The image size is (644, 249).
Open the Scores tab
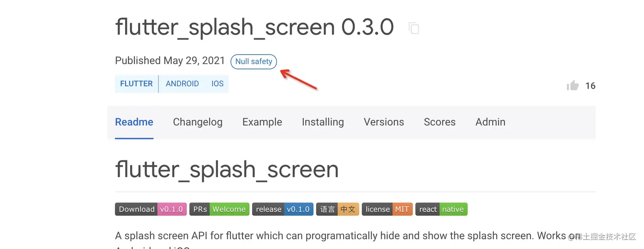point(440,122)
